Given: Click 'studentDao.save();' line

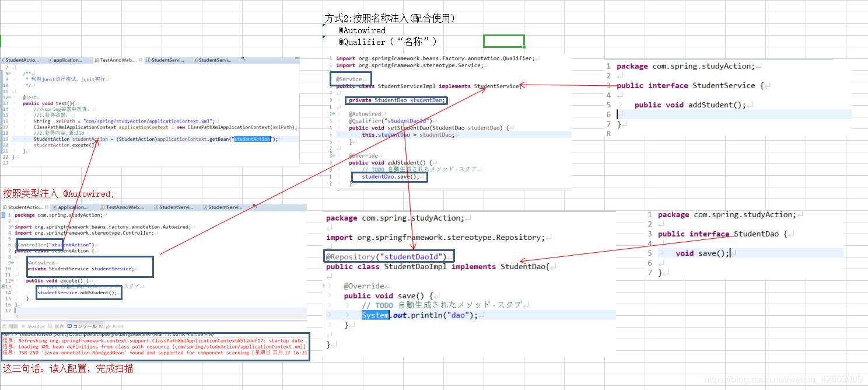Looking at the screenshot, I should pos(390,176).
